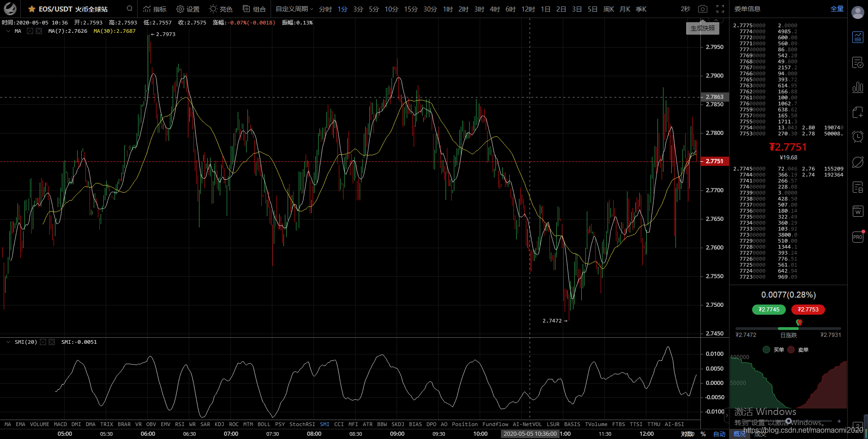Toggle the 买单 buy depth legend
This screenshot has height=439, width=868.
774,350
